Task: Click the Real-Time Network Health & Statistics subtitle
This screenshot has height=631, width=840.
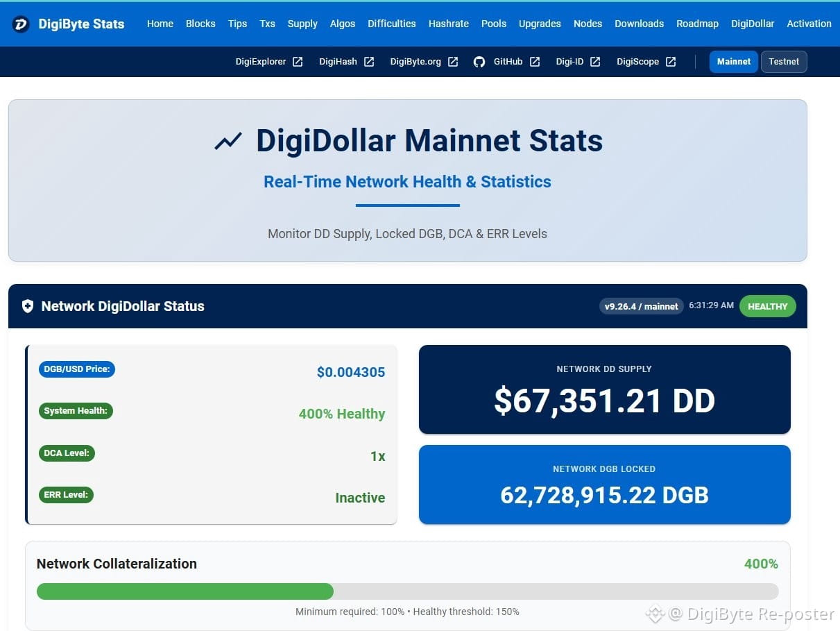Action: [x=407, y=182]
